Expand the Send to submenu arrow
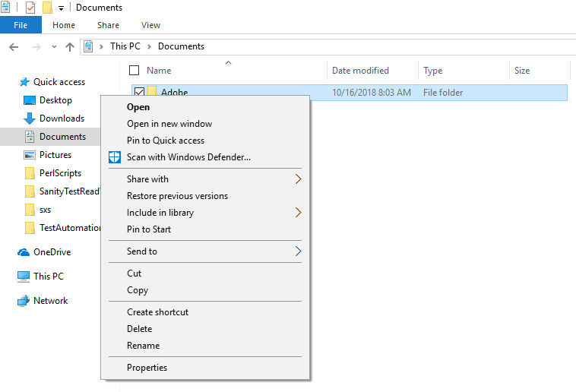The image size is (576, 392). click(299, 251)
